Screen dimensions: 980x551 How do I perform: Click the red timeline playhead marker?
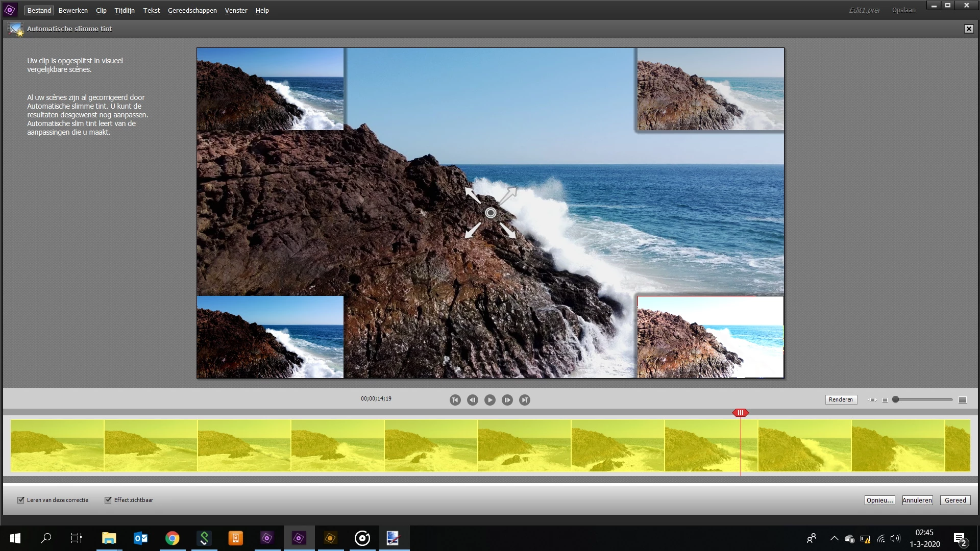[740, 413]
